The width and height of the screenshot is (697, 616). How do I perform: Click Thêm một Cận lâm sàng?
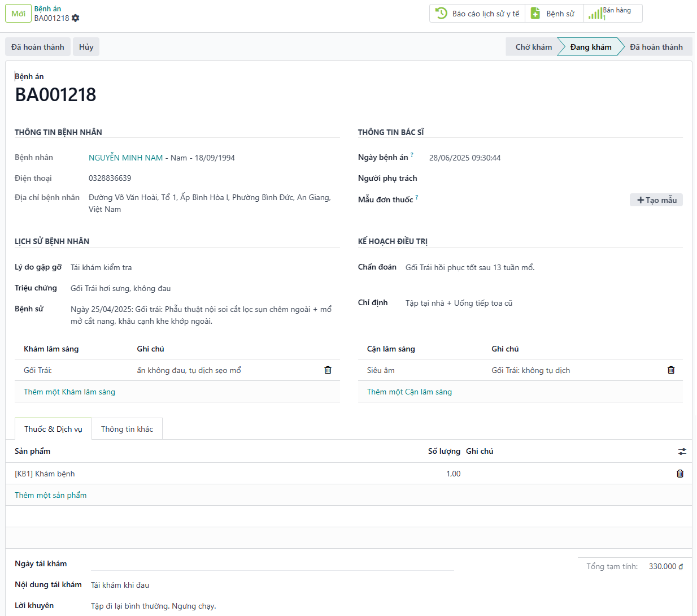coord(410,392)
